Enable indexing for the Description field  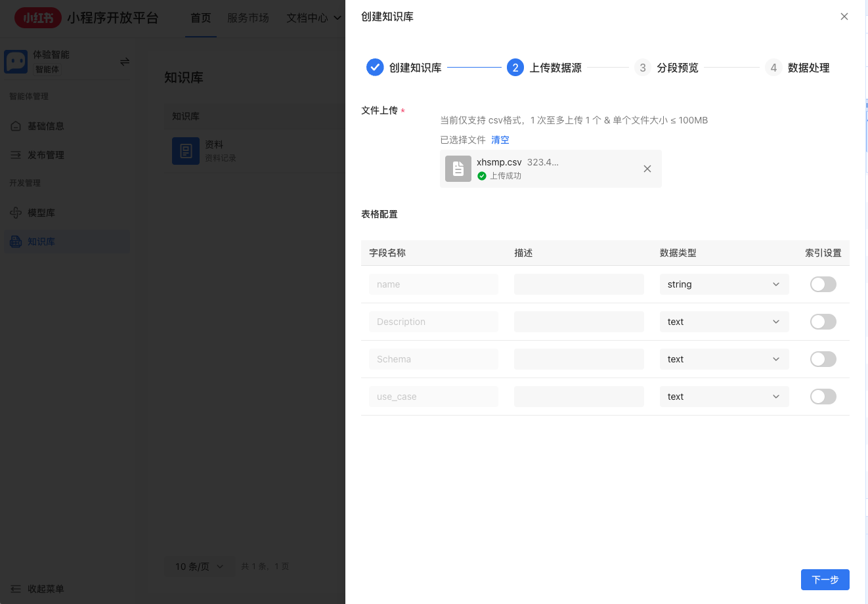(x=823, y=322)
